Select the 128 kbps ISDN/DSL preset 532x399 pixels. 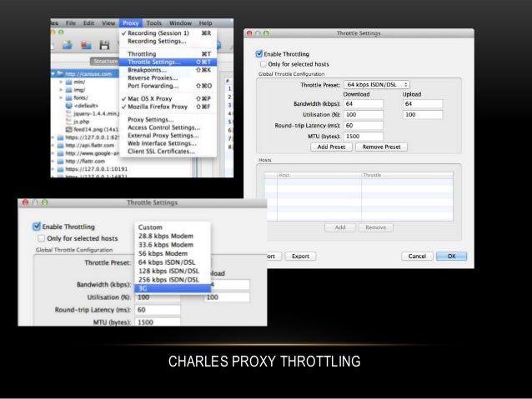(173, 271)
